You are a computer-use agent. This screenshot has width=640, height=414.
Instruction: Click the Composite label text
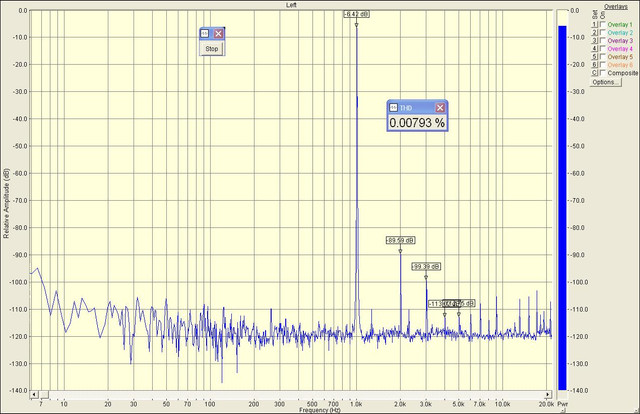[622, 73]
